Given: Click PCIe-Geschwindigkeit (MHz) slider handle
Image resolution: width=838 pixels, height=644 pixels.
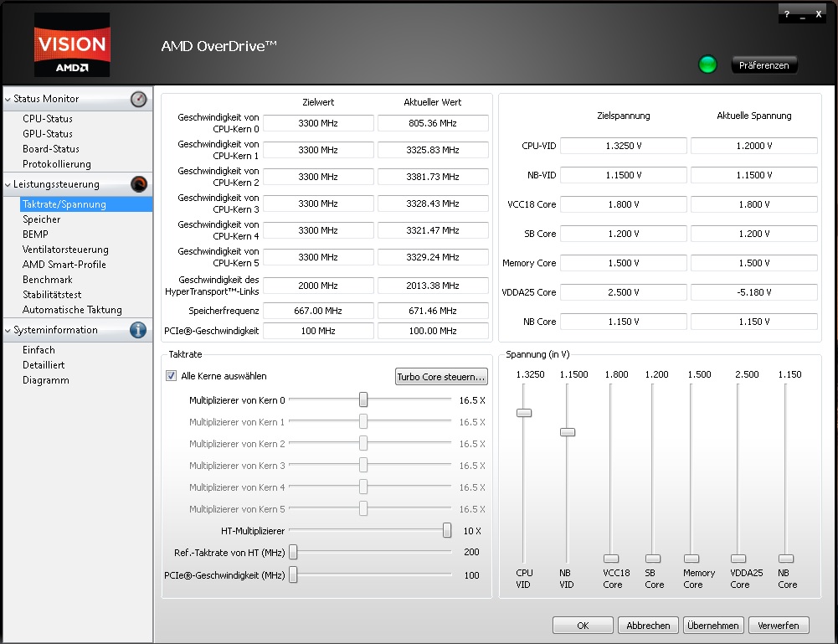Looking at the screenshot, I should point(293,575).
